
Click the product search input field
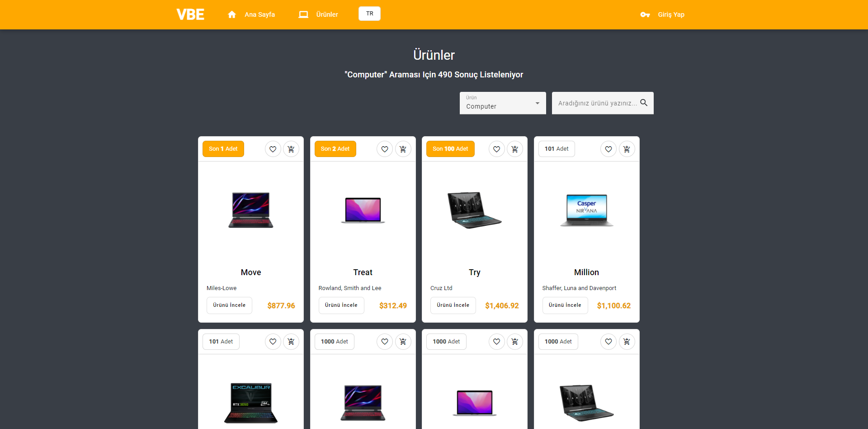coord(597,103)
